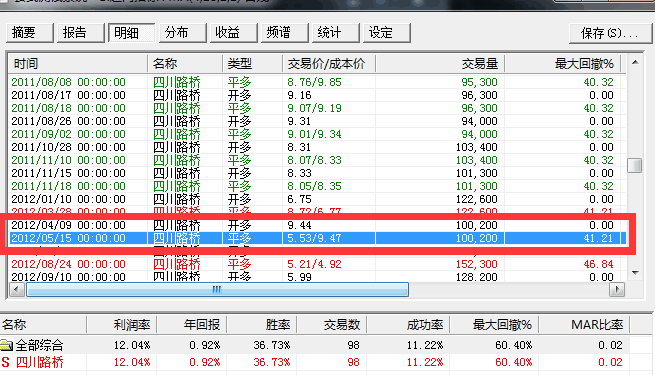The image size is (655, 375).
Task: Click the 46.84 drawdown value
Action: (x=599, y=264)
